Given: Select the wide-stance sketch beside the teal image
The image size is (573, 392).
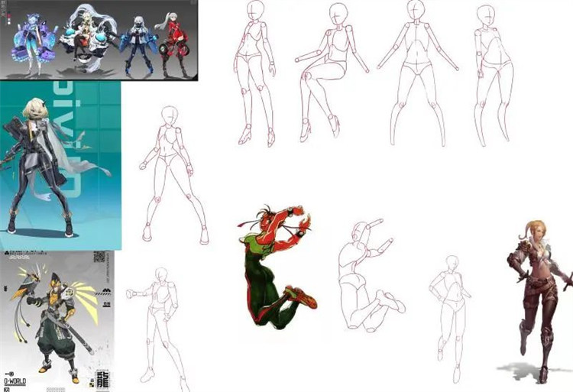Looking at the screenshot, I should pos(173,175).
